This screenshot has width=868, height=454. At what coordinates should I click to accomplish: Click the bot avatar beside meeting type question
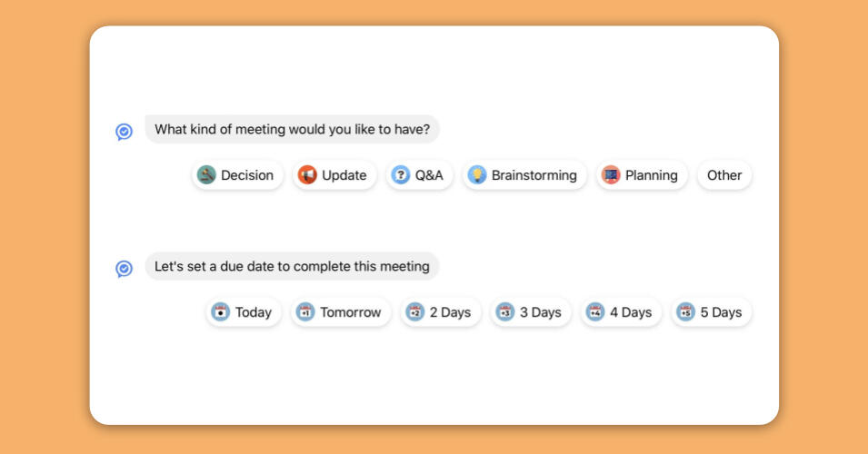click(125, 132)
